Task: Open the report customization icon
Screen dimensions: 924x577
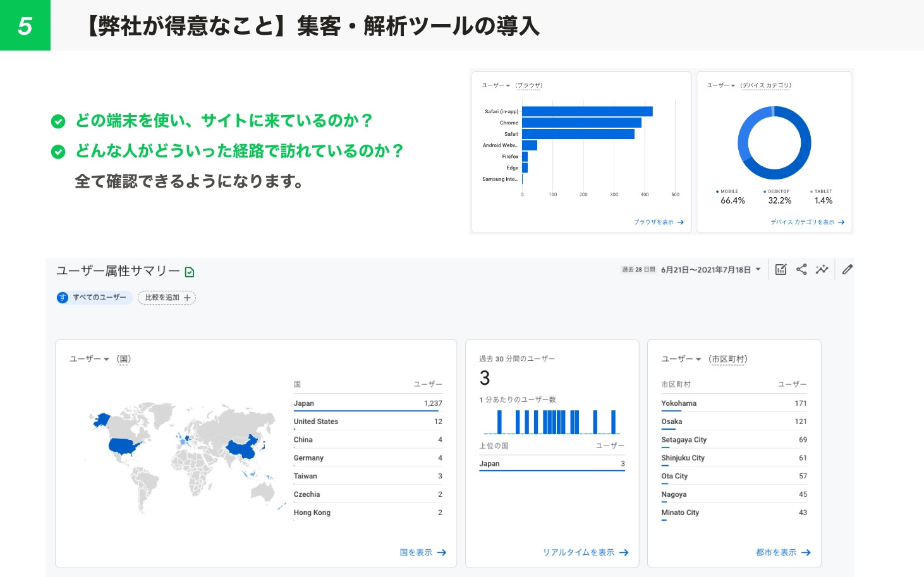Action: (781, 269)
